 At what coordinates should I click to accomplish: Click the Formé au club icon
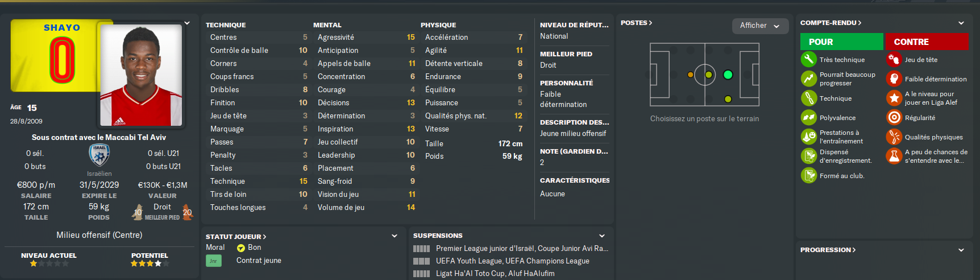coord(808,175)
